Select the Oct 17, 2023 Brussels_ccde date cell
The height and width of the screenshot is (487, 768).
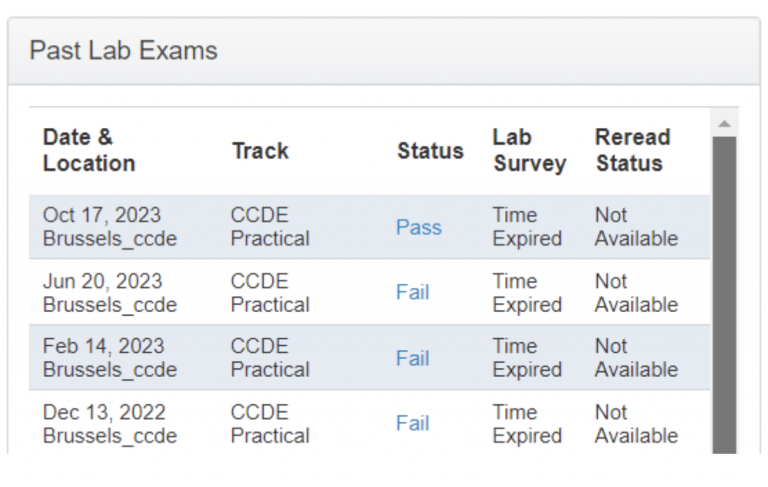pos(109,227)
